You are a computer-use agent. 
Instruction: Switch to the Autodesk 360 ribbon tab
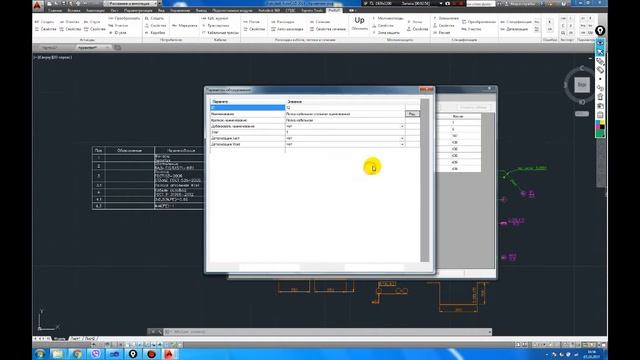pos(269,11)
